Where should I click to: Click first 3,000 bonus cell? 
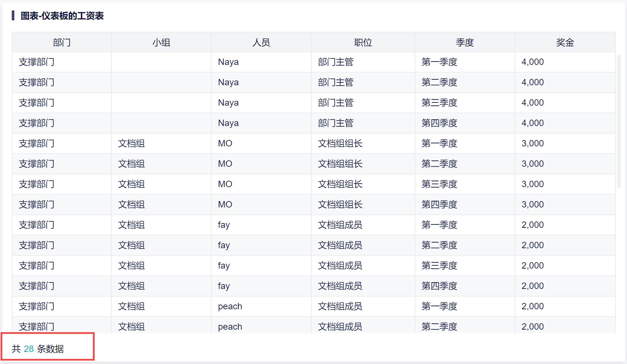[x=532, y=143]
